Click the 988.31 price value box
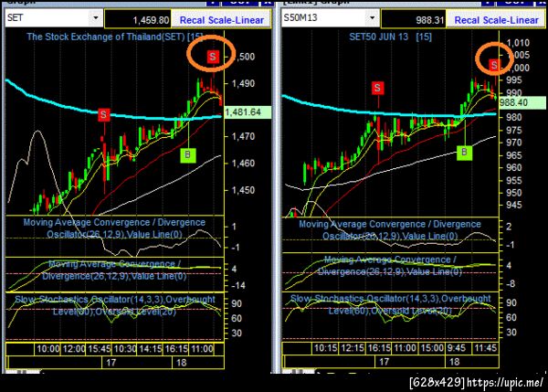Image resolution: width=548 pixels, height=392 pixels. click(414, 19)
